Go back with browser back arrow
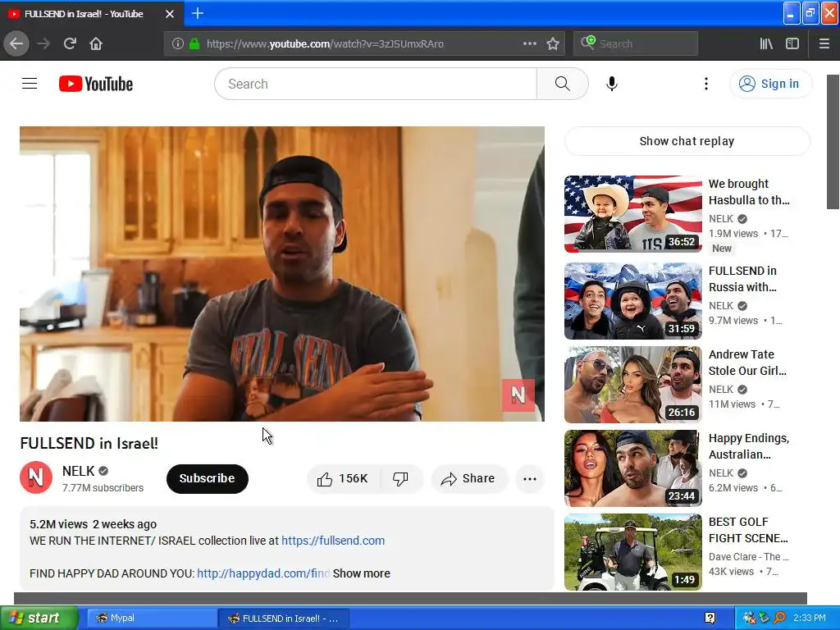 16,43
